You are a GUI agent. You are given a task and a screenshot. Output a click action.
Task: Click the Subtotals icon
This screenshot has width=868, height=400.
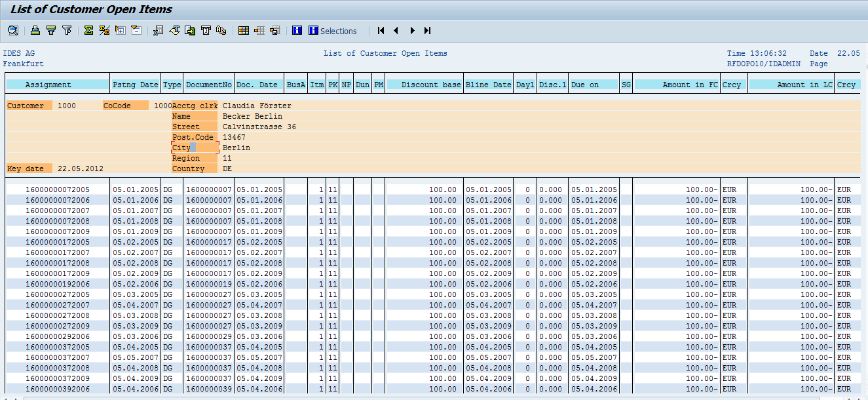104,30
